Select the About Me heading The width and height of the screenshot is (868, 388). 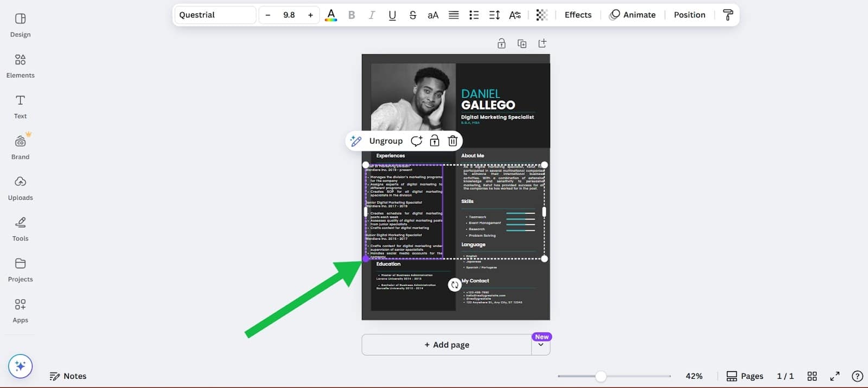(473, 156)
